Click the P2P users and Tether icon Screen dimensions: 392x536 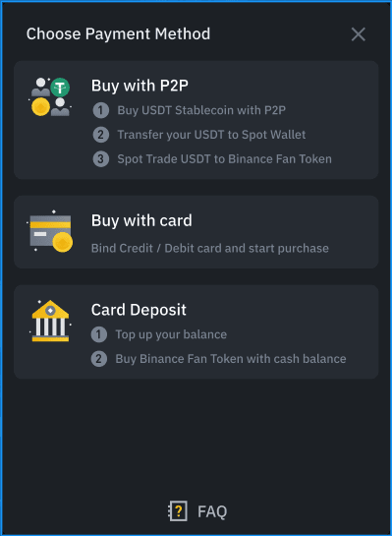click(50, 97)
